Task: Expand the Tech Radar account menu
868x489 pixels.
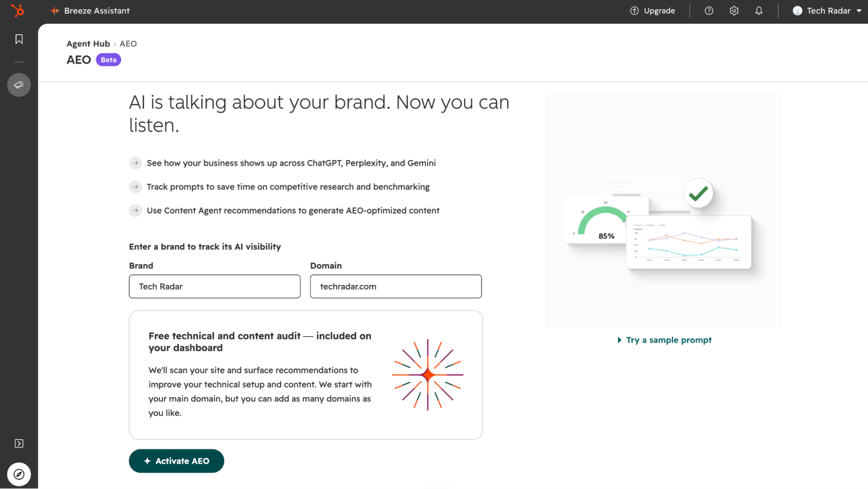Action: point(827,11)
